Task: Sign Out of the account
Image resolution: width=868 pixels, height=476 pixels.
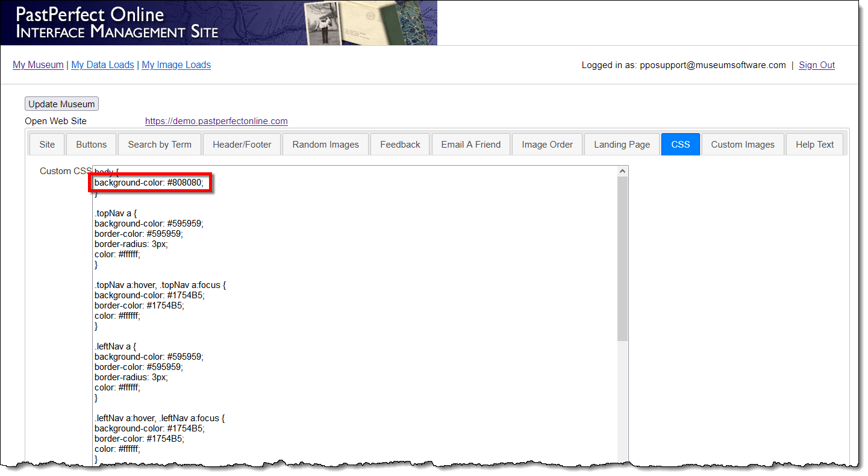Action: click(x=816, y=65)
